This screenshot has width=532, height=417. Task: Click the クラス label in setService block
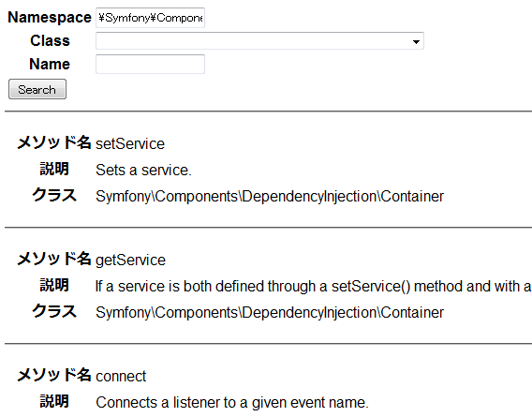54,195
